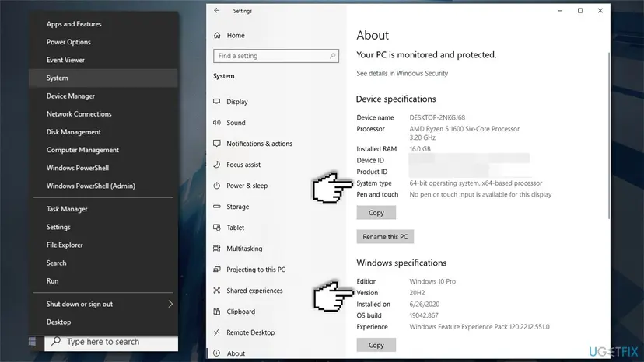Select the Windows 10 Pro edition value
644x362 pixels.
pyautogui.click(x=432, y=281)
